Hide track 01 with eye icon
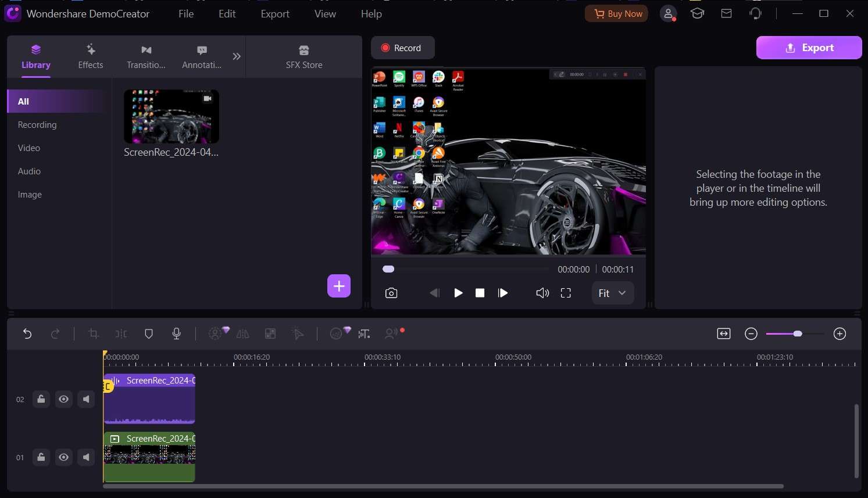868x498 pixels. coord(63,457)
